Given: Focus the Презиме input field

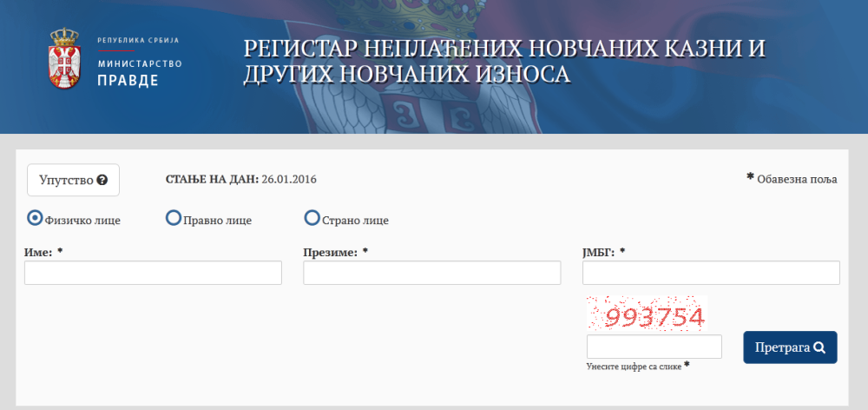Looking at the screenshot, I should click(x=431, y=273).
